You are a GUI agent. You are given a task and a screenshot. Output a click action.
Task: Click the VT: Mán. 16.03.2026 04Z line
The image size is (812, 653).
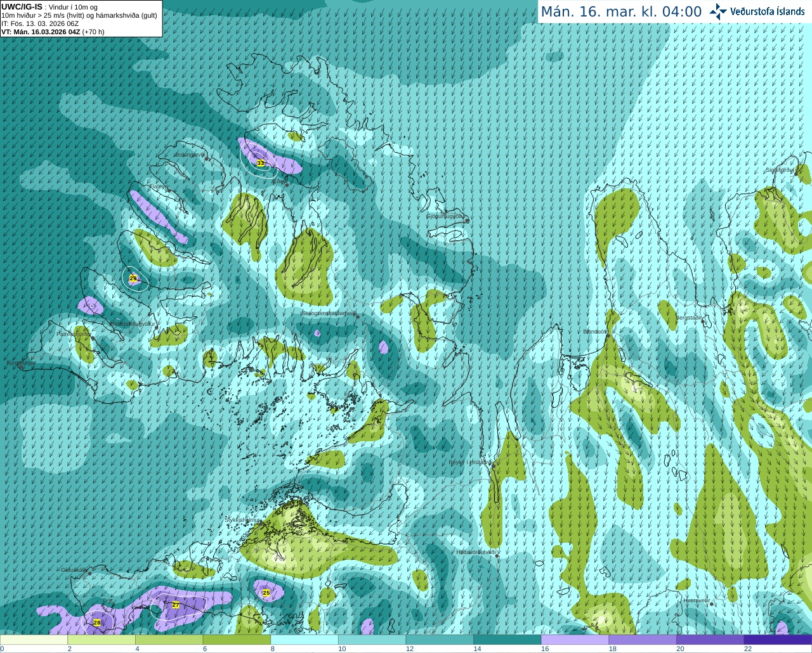tap(53, 32)
